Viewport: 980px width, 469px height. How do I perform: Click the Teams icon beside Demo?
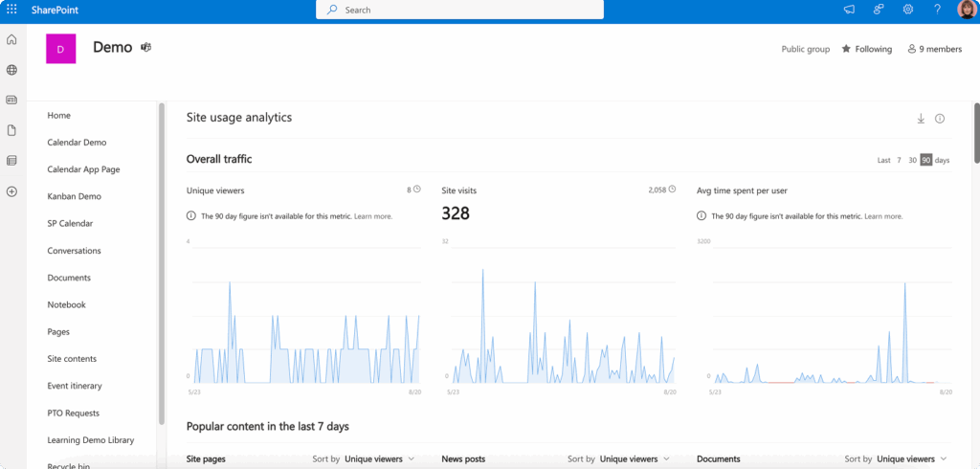coord(146,47)
